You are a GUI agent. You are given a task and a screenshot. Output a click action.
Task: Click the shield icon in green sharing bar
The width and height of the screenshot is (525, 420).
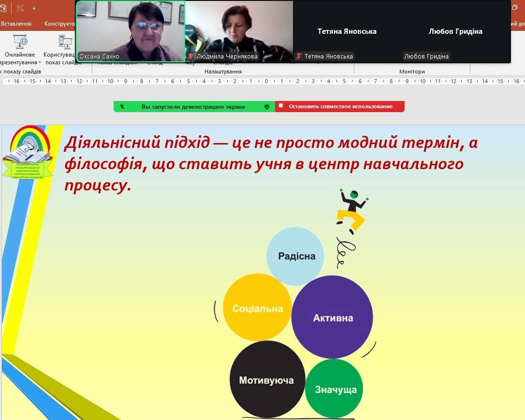[x=266, y=107]
